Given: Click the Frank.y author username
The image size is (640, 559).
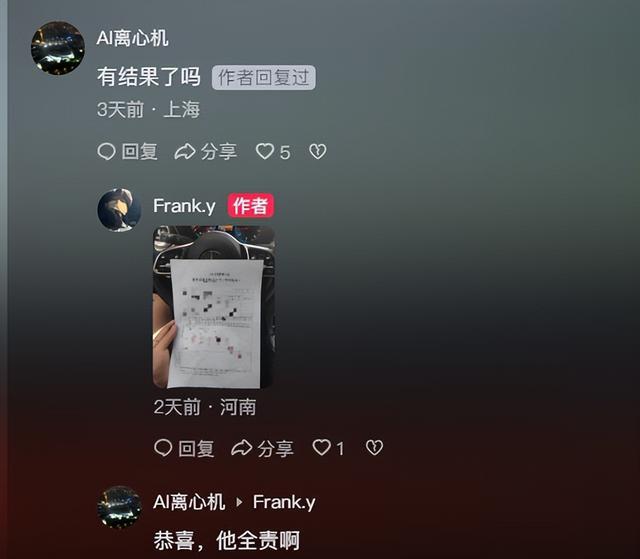Looking at the screenshot, I should point(184,206).
